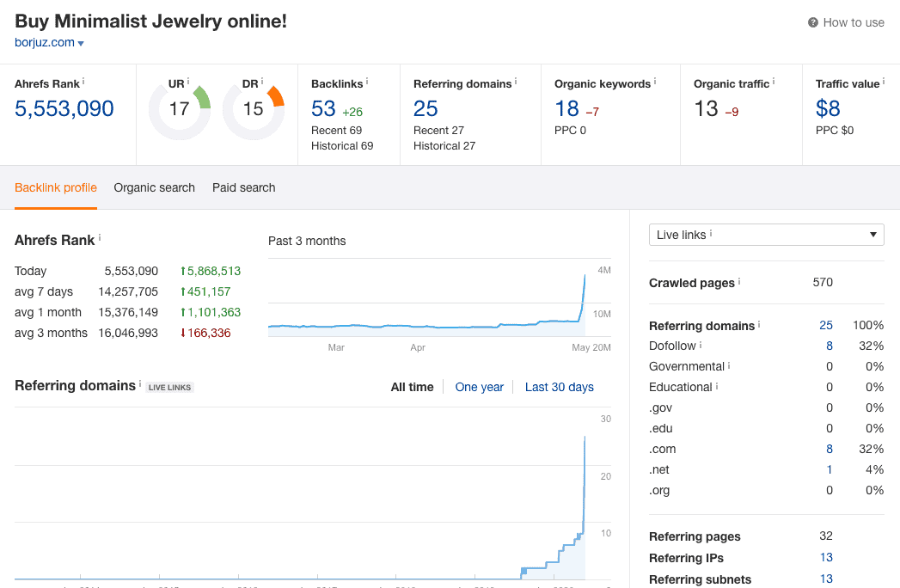The width and height of the screenshot is (900, 588).
Task: Click the info icon beside DR
Action: 261,82
